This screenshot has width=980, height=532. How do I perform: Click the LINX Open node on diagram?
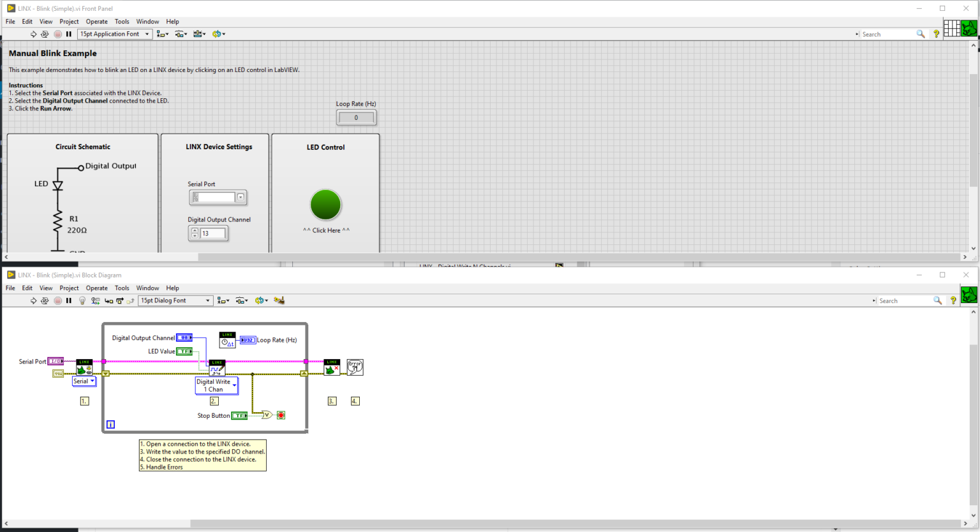[84, 367]
